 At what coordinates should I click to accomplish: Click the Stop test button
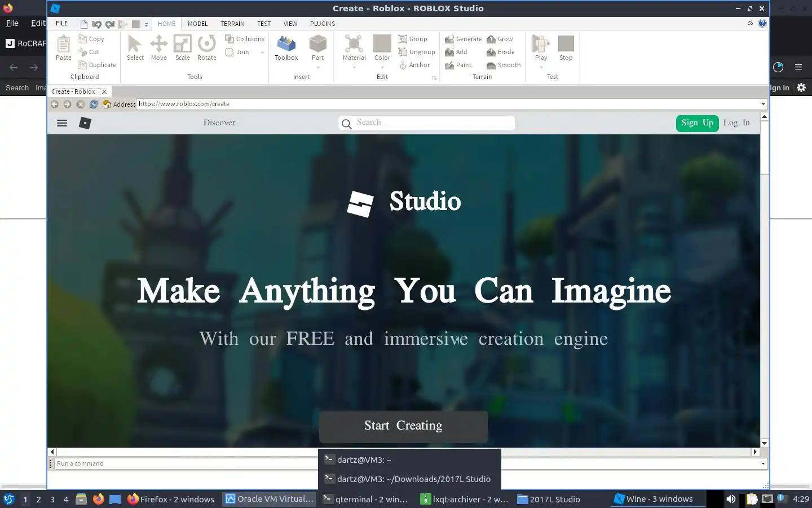tap(566, 47)
